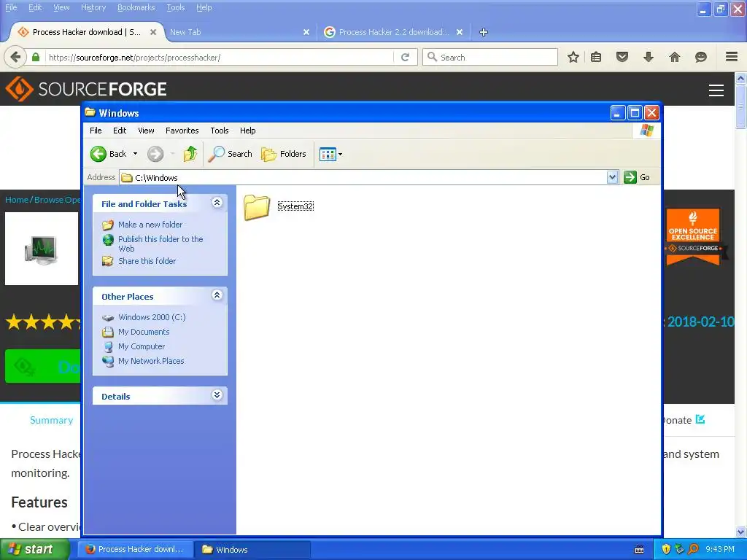
Task: Close the New Tab tab
Action: (306, 32)
